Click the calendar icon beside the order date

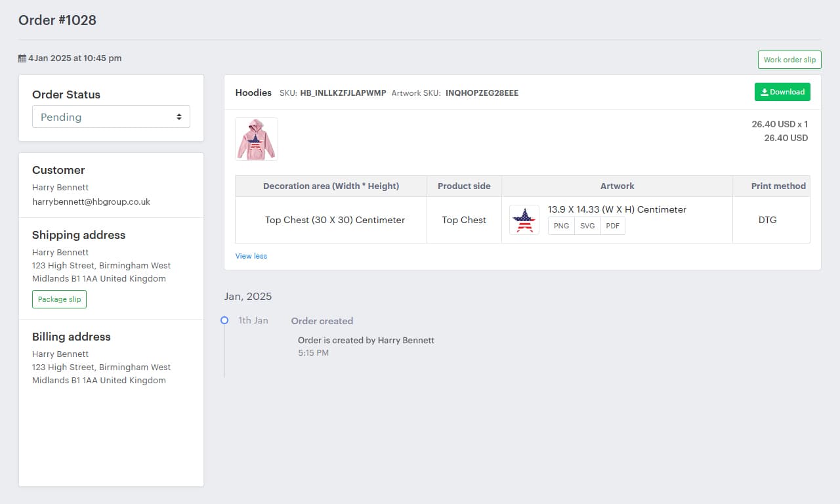[23, 57]
